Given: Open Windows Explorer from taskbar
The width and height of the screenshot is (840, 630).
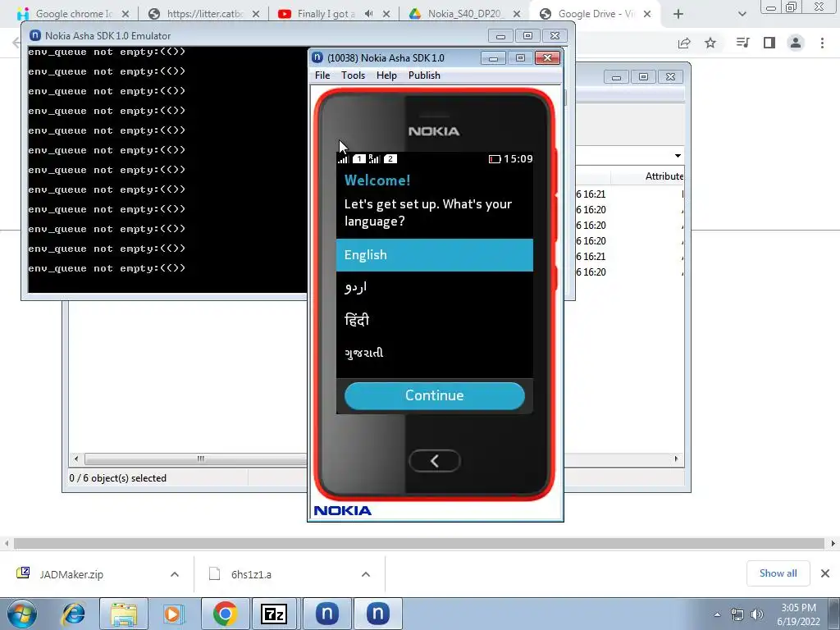Looking at the screenshot, I should [x=124, y=614].
